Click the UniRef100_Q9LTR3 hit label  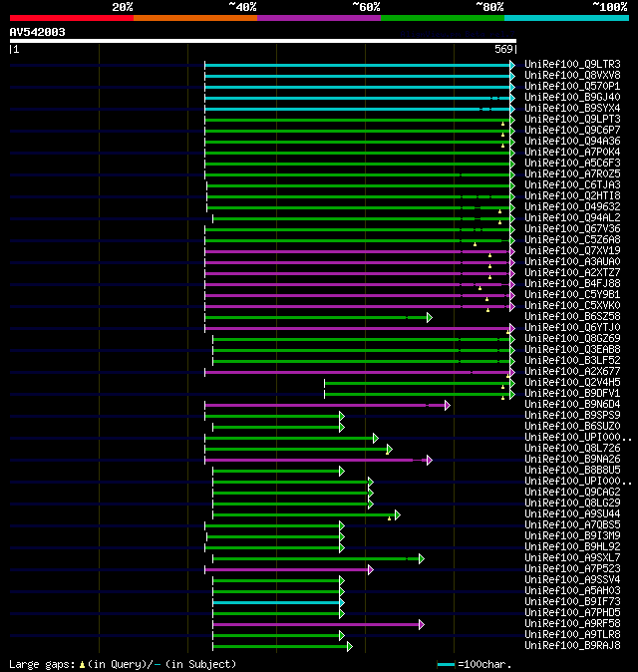(572, 64)
